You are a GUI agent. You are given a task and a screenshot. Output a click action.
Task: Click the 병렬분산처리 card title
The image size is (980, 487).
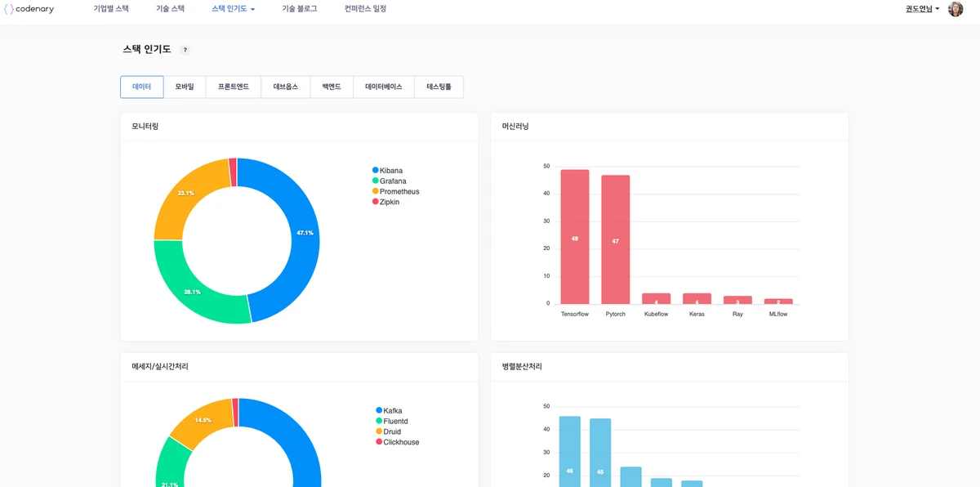click(522, 367)
